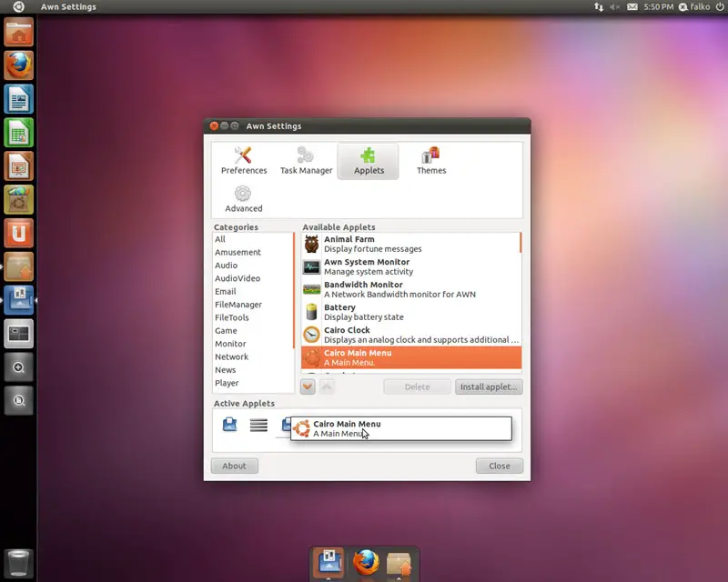Click the Categories list scrollbar
This screenshot has height=582, width=728.
click(293, 290)
